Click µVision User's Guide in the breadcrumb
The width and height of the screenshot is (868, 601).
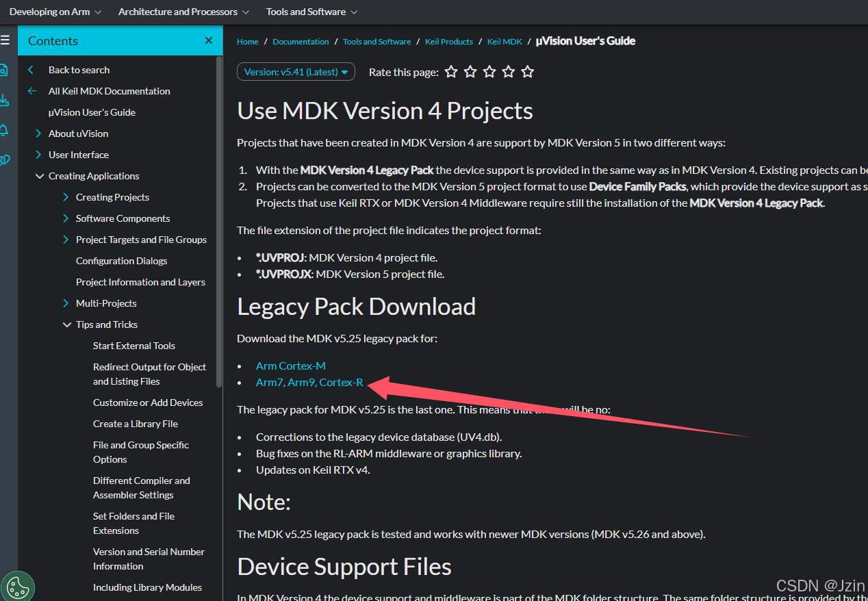(x=586, y=41)
